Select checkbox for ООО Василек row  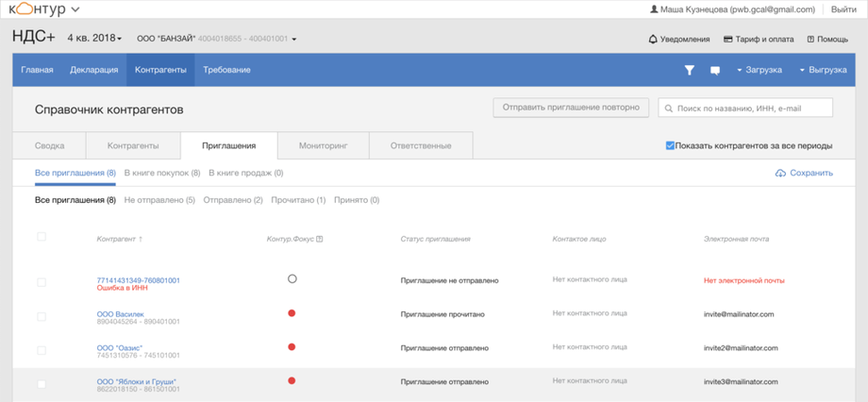click(x=41, y=317)
